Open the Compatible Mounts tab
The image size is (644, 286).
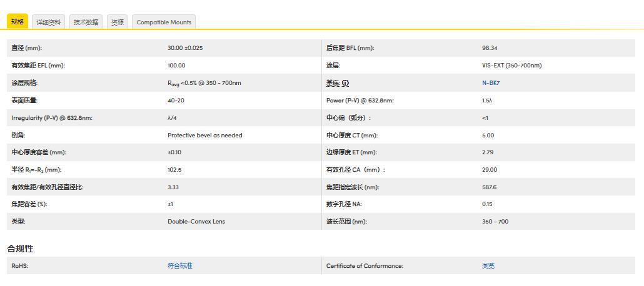click(164, 22)
